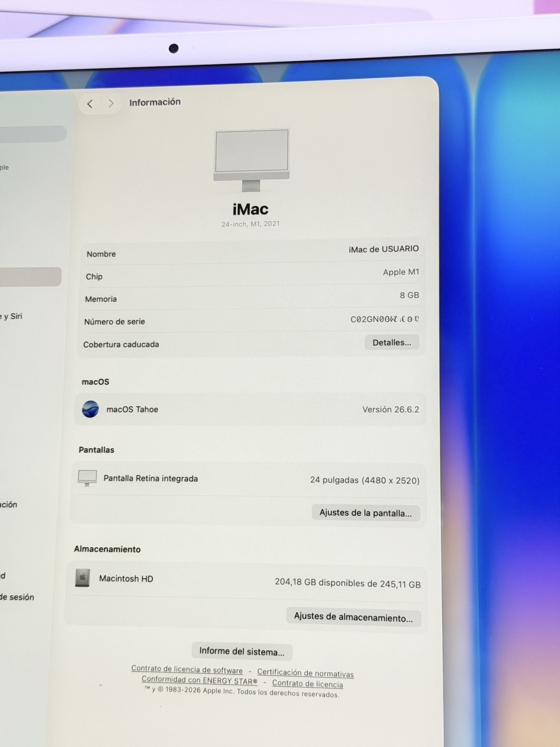Viewport: 560px width, 747px height.
Task: Click the Macintosh HD drive icon
Action: [82, 578]
